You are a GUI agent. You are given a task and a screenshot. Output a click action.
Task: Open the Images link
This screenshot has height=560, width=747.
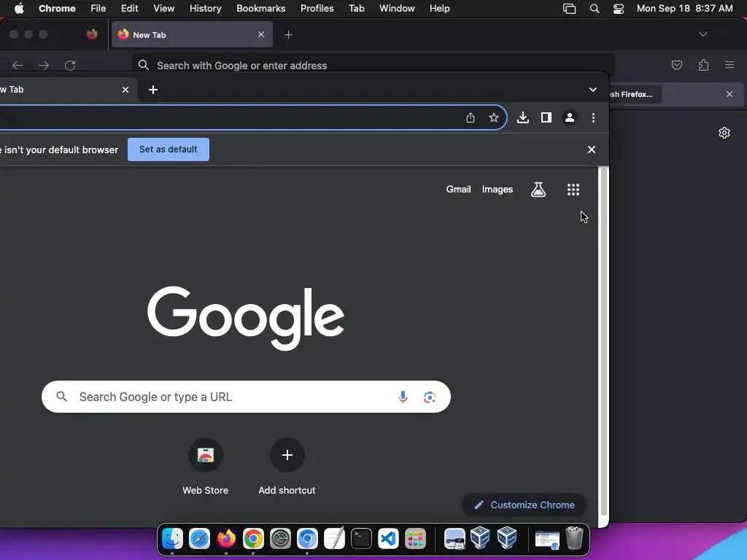pos(498,190)
